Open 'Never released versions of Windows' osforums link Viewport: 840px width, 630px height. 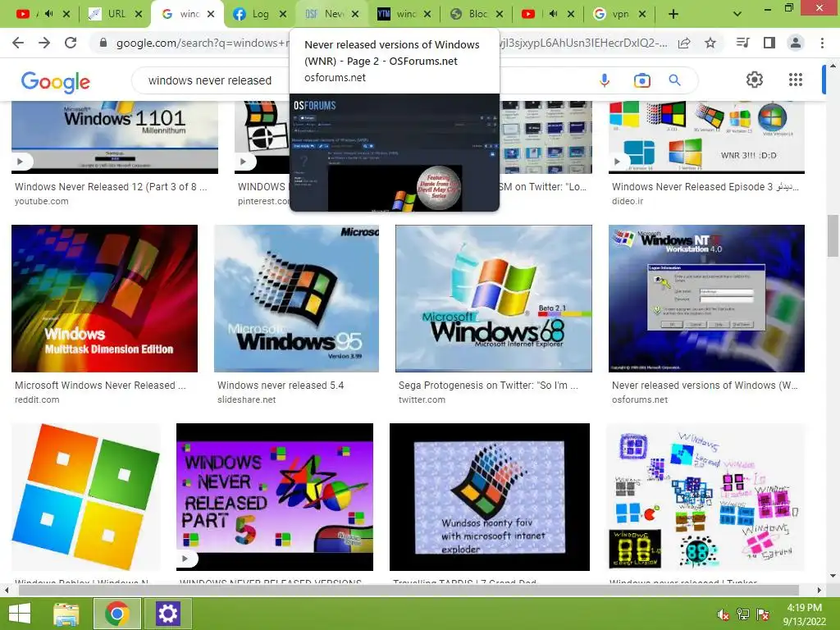(x=705, y=386)
